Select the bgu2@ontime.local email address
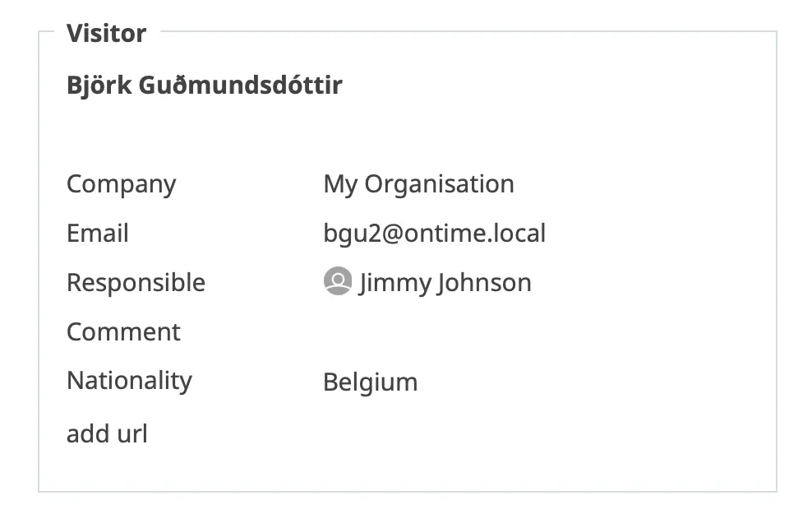The height and width of the screenshot is (514, 812). click(x=435, y=234)
